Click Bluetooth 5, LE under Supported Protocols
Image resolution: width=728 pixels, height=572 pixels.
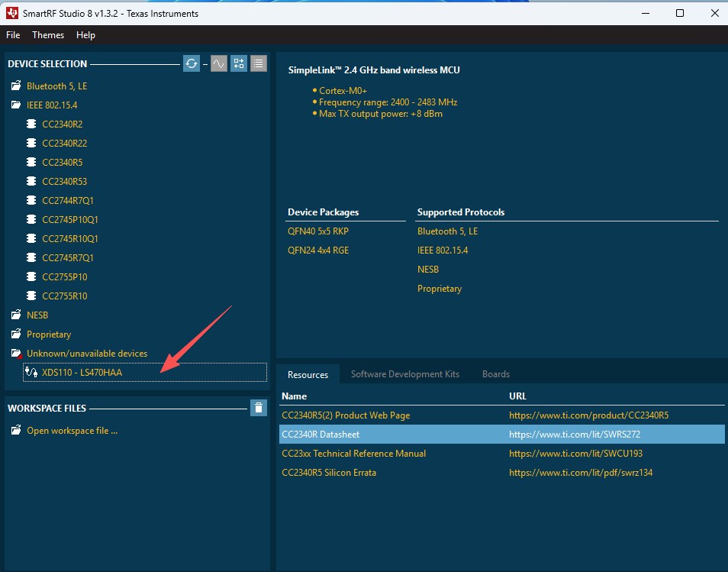coord(448,231)
